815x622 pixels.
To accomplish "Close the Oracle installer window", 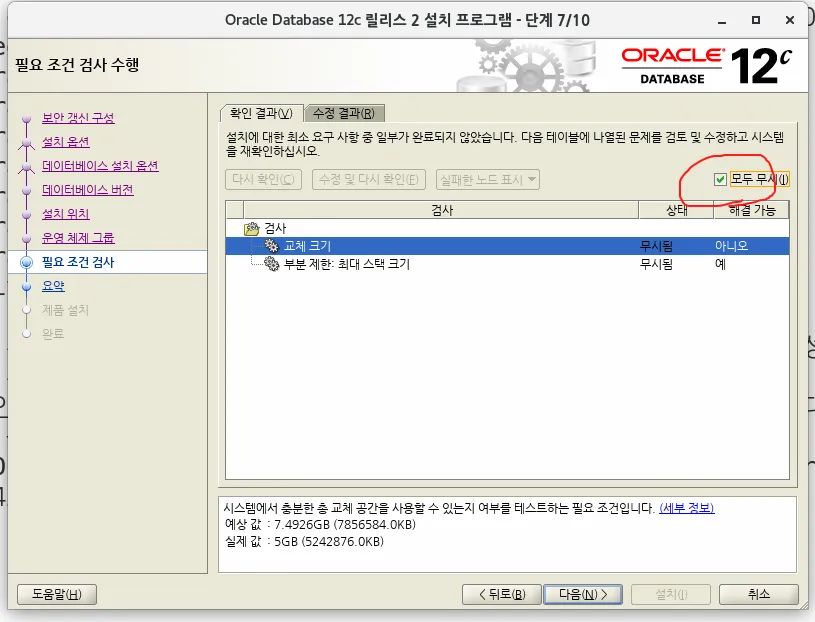I will 790,20.
